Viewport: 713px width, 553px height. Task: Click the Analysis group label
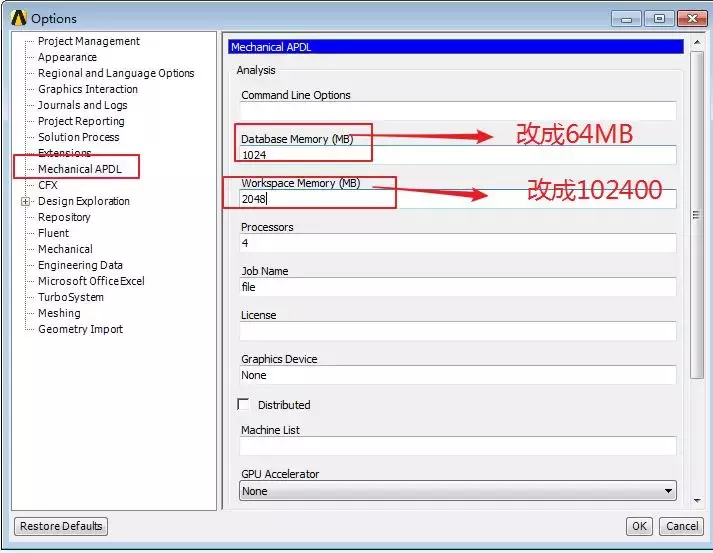tap(256, 70)
